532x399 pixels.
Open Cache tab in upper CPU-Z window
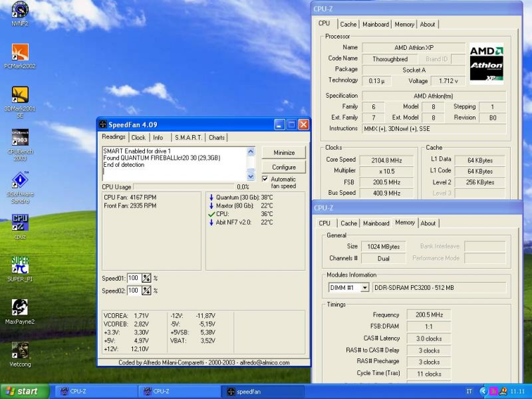tap(348, 25)
